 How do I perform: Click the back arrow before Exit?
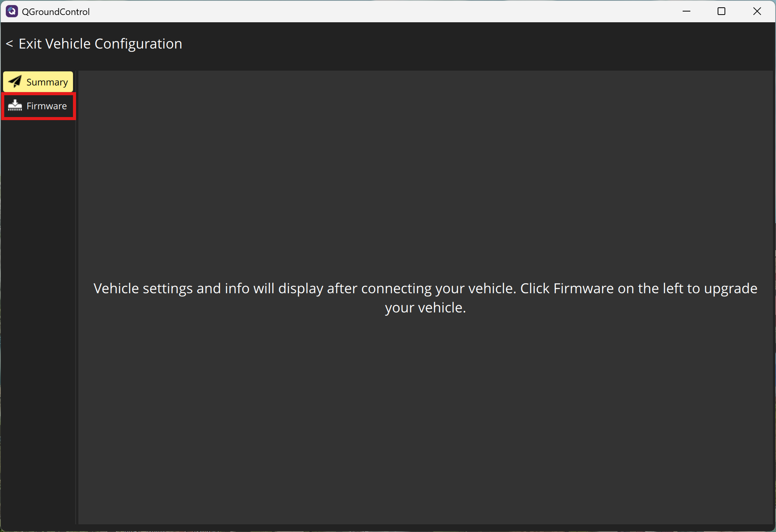pyautogui.click(x=10, y=44)
